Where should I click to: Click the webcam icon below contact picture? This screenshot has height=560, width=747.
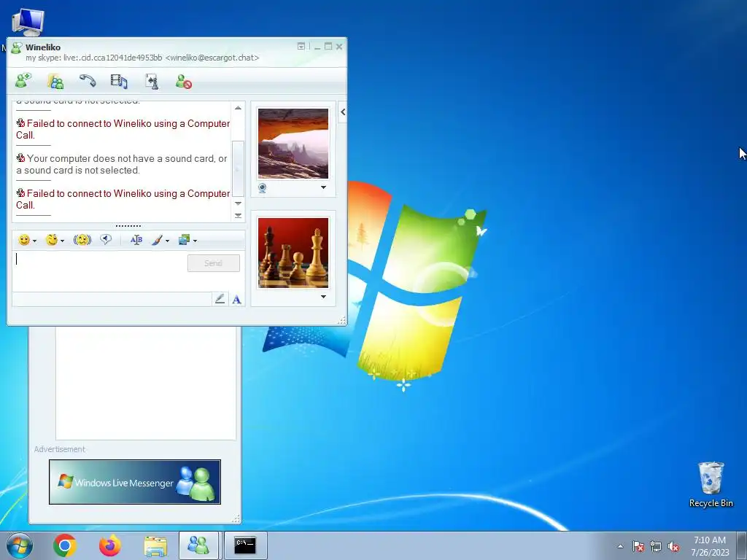click(263, 188)
